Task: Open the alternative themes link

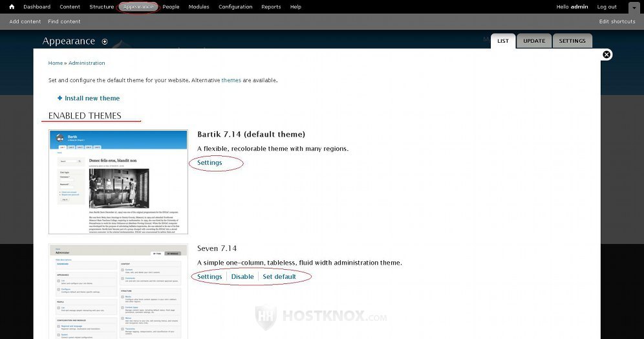Action: tap(231, 80)
